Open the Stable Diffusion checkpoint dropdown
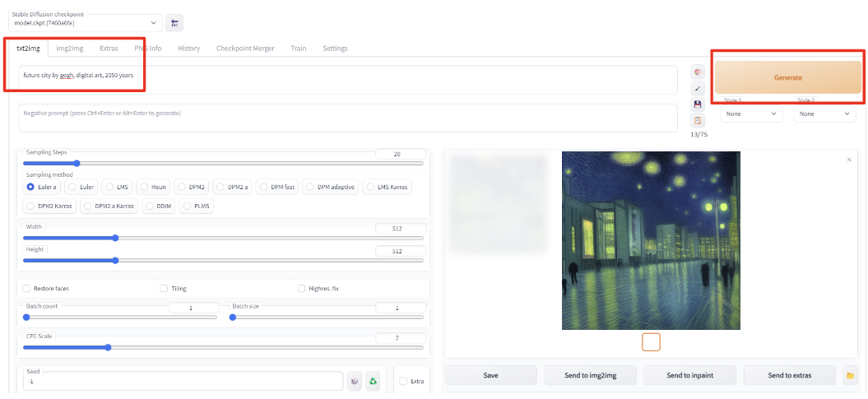 [x=86, y=23]
